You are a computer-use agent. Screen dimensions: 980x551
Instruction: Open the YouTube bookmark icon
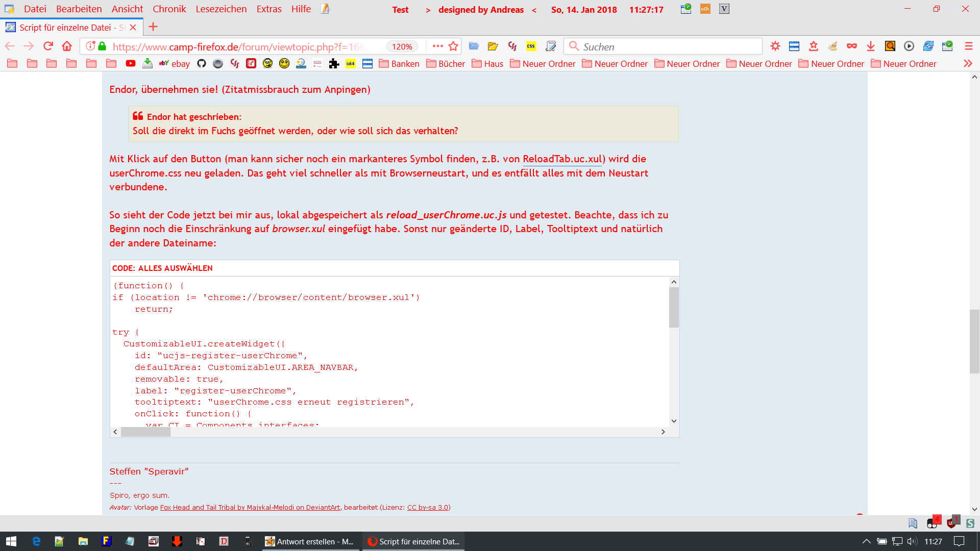[131, 64]
